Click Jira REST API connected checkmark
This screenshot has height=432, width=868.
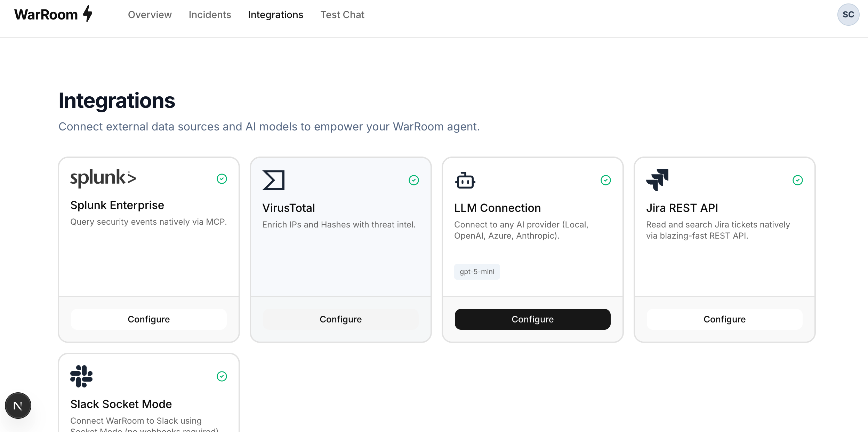(x=798, y=180)
